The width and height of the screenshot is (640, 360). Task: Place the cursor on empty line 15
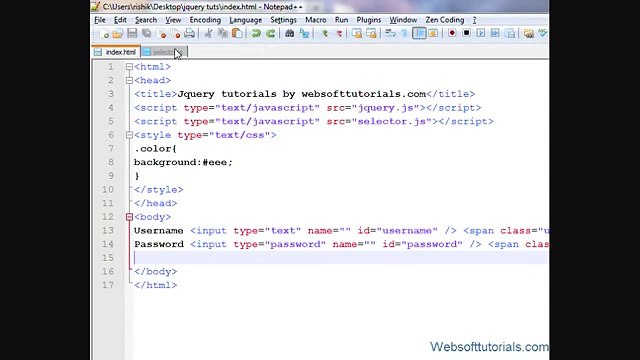coord(341,258)
